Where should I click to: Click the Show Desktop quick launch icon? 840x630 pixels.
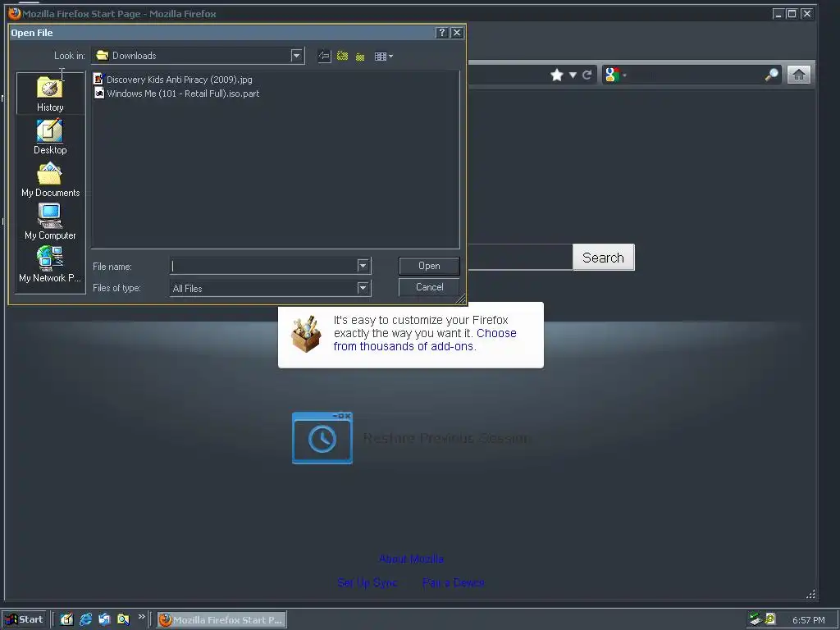pos(66,619)
